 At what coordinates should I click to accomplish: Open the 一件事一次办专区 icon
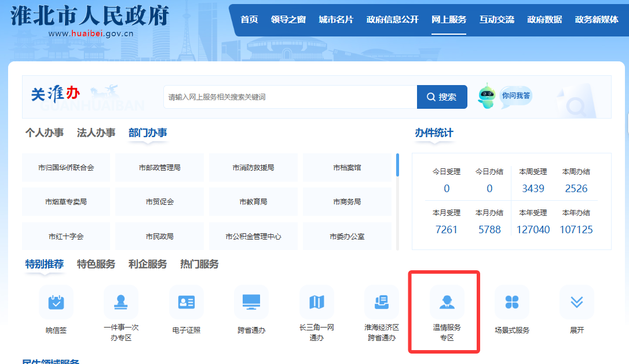coord(121,302)
